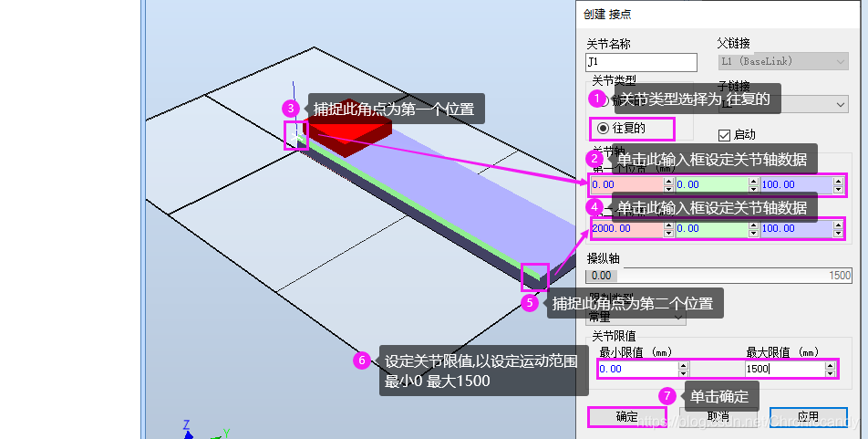Image resolution: width=868 pixels, height=439 pixels.
Task: Click the Z axis of the coordinate gizmo
Action: tap(187, 428)
